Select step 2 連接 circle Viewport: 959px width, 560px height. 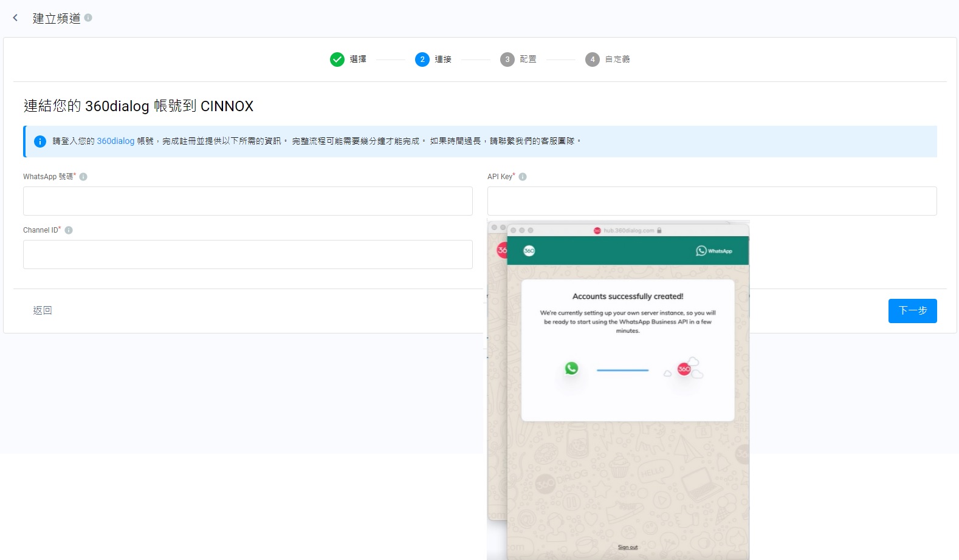point(422,60)
